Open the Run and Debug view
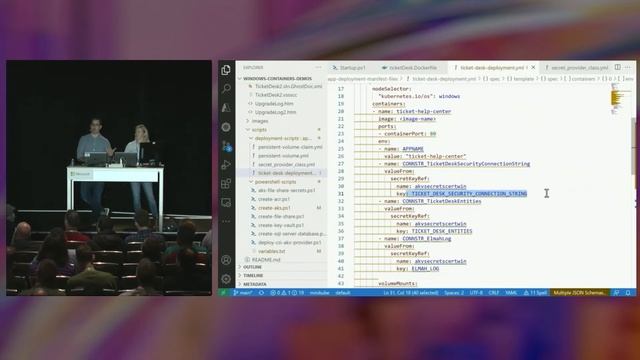 pyautogui.click(x=226, y=165)
